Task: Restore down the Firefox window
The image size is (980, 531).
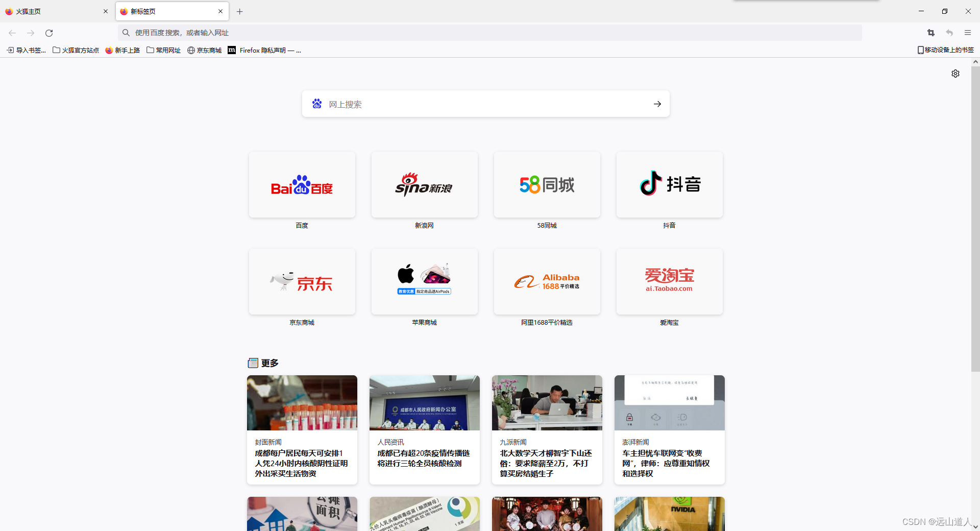Action: coord(945,11)
